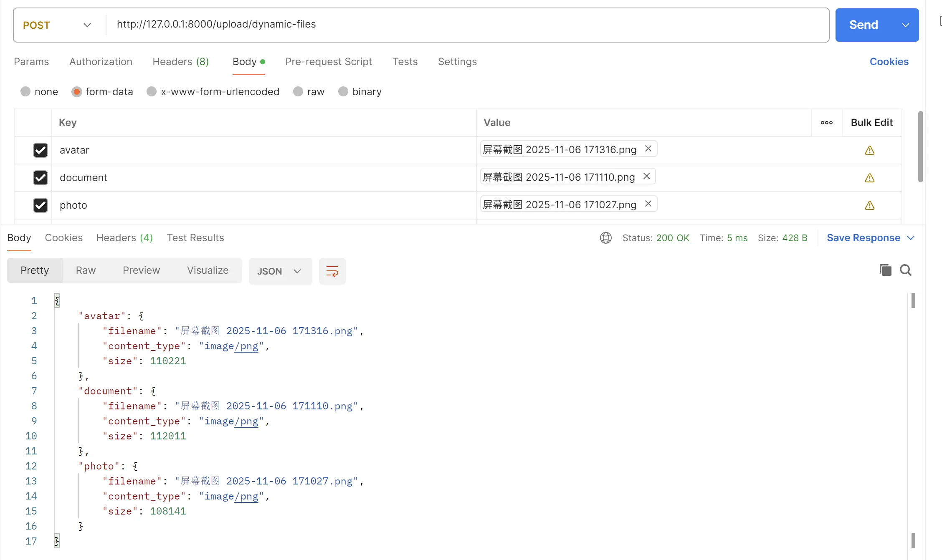Screen dimensions: 942x560
Task: Open search in the response body
Action: point(905,270)
